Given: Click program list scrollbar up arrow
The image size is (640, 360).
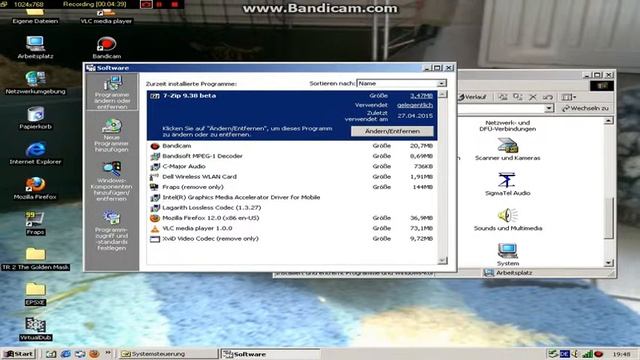Looking at the screenshot, I should 442,94.
